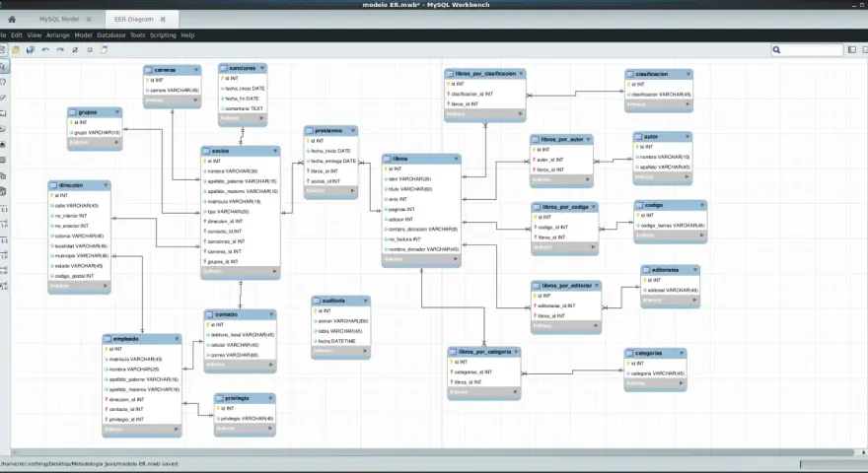Image resolution: width=868 pixels, height=473 pixels.
Task: Close the MySQL Model tab
Action: tap(89, 20)
